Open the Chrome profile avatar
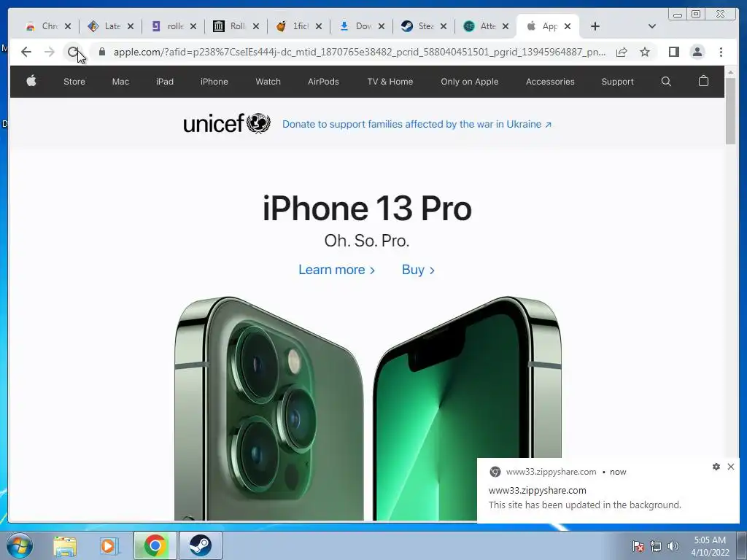This screenshot has width=747, height=560. [x=697, y=52]
